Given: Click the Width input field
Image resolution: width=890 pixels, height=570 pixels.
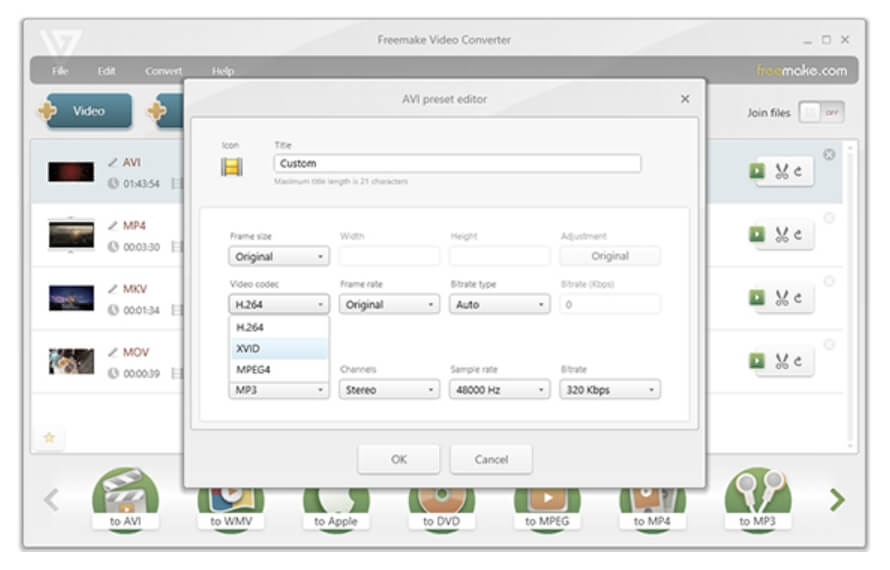Looking at the screenshot, I should 389,256.
